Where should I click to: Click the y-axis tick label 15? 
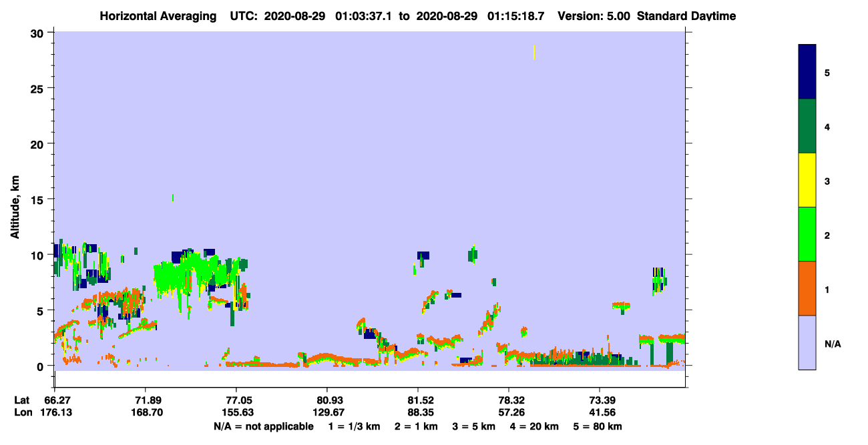click(x=38, y=199)
